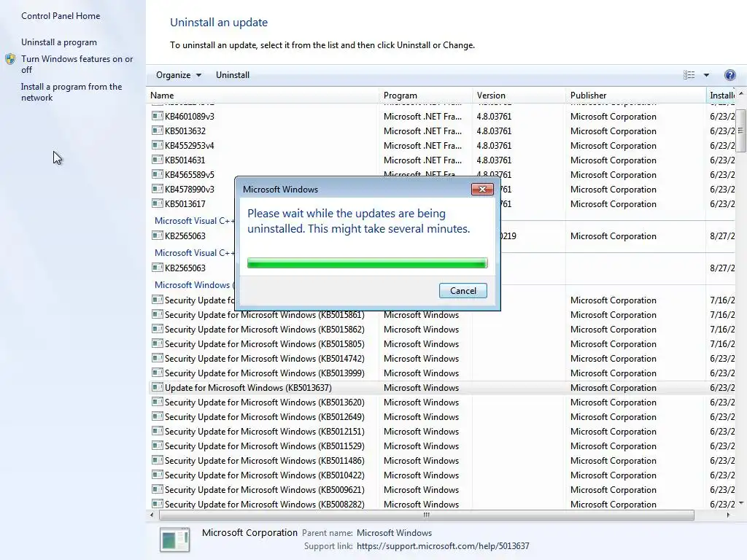The width and height of the screenshot is (747, 560).
Task: Click the Help question mark icon
Action: (729, 75)
